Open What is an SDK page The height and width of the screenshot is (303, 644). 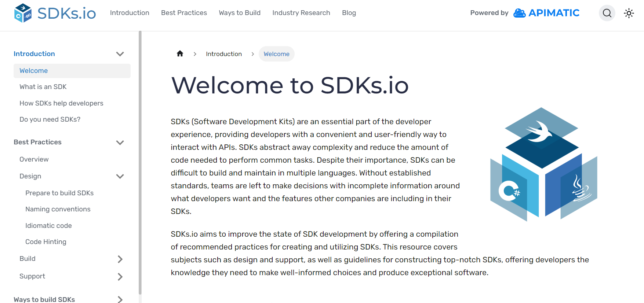[x=43, y=87]
